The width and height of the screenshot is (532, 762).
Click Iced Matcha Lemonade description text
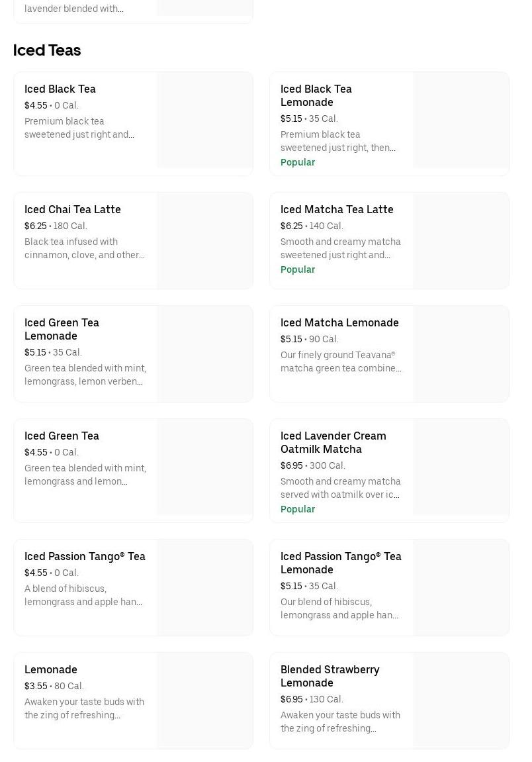point(341,361)
